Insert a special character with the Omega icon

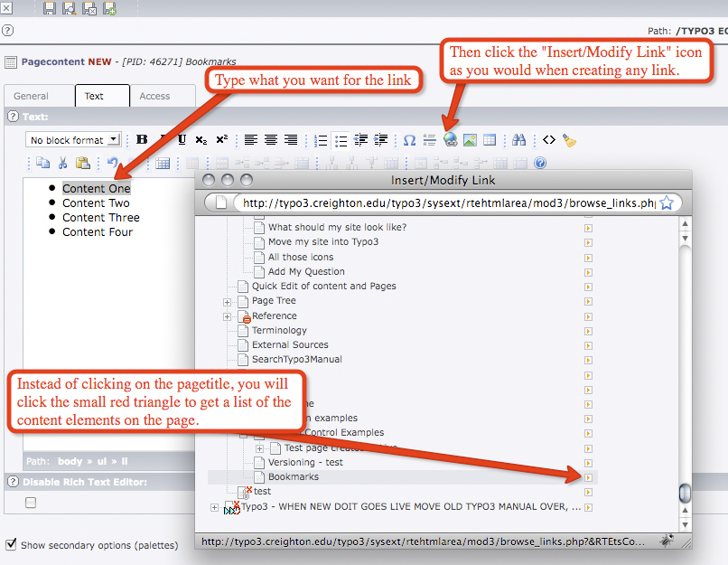click(409, 140)
